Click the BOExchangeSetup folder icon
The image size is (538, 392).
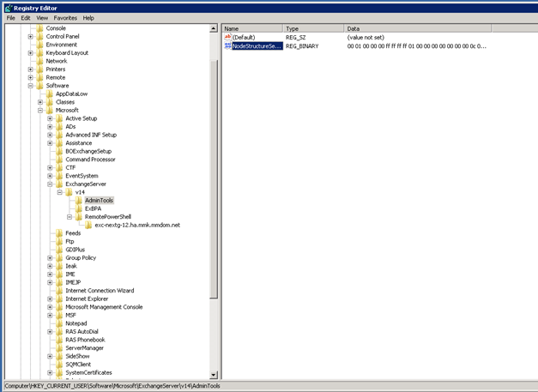tap(59, 151)
